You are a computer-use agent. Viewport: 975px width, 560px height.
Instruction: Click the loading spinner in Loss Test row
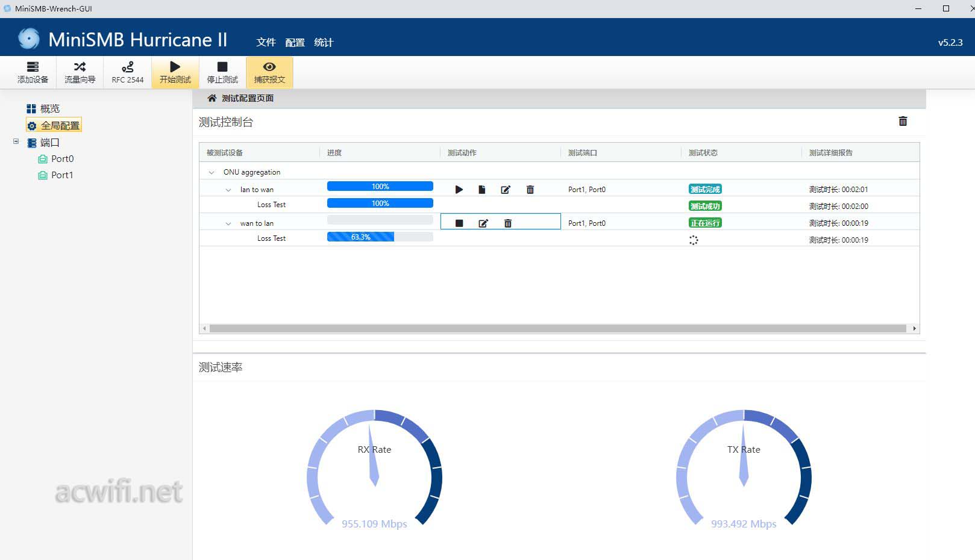(694, 240)
